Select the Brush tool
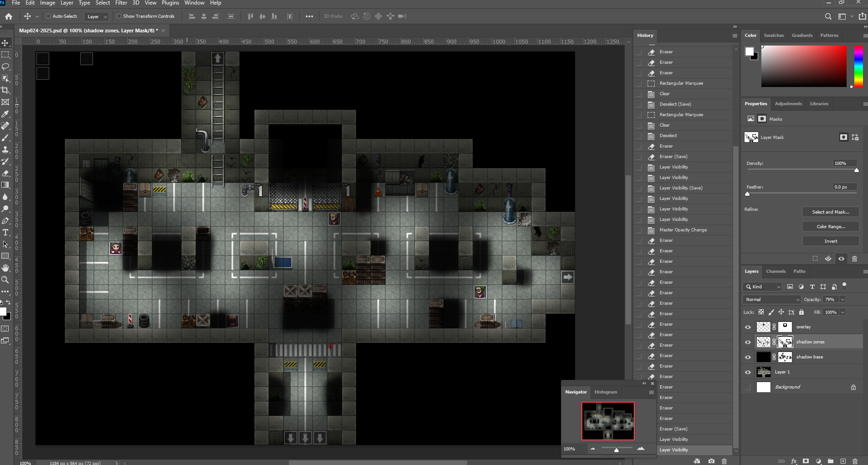 5,138
